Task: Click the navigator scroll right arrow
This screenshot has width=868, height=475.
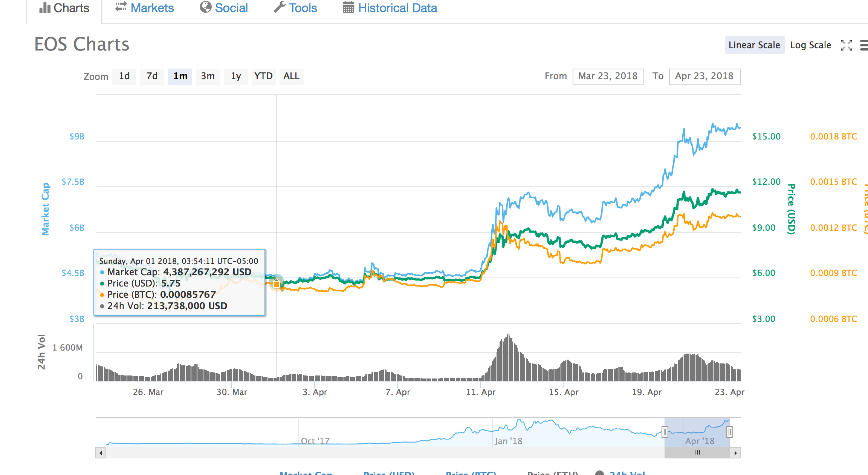Action: [x=735, y=453]
